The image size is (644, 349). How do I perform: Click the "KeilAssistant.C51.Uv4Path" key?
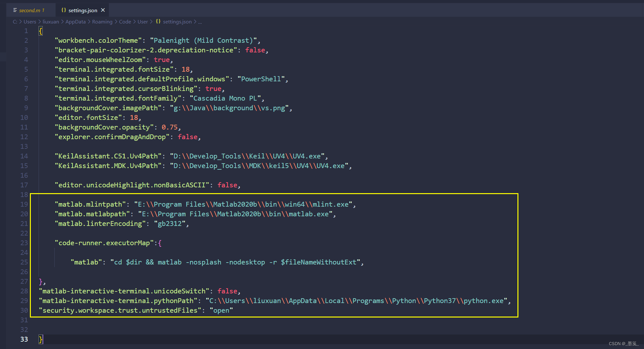108,156
